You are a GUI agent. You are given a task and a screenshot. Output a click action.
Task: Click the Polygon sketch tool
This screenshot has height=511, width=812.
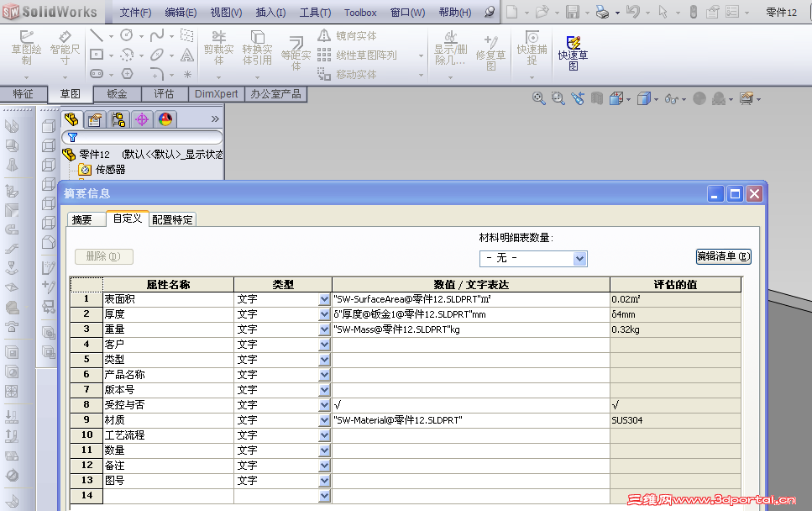pyautogui.click(x=127, y=74)
